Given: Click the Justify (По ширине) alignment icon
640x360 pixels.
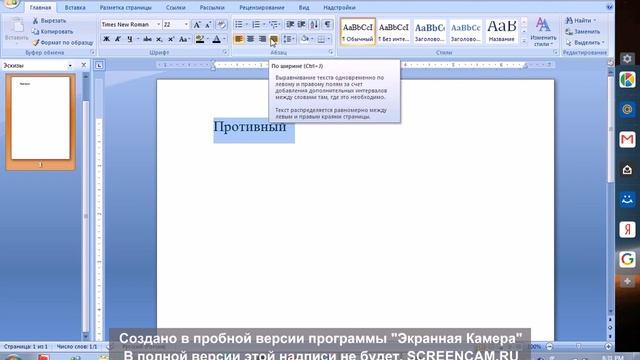Looking at the screenshot, I should 274,39.
